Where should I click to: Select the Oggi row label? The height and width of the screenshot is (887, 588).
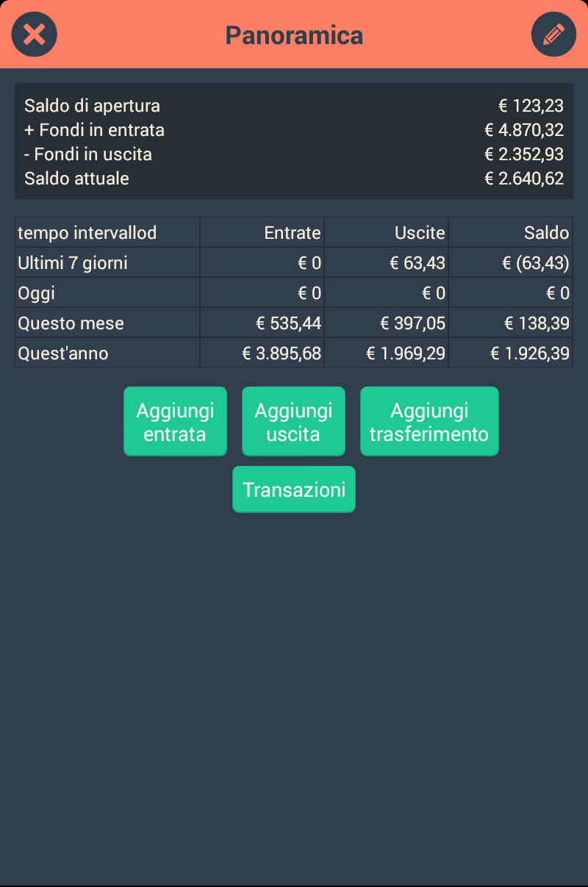coord(37,293)
